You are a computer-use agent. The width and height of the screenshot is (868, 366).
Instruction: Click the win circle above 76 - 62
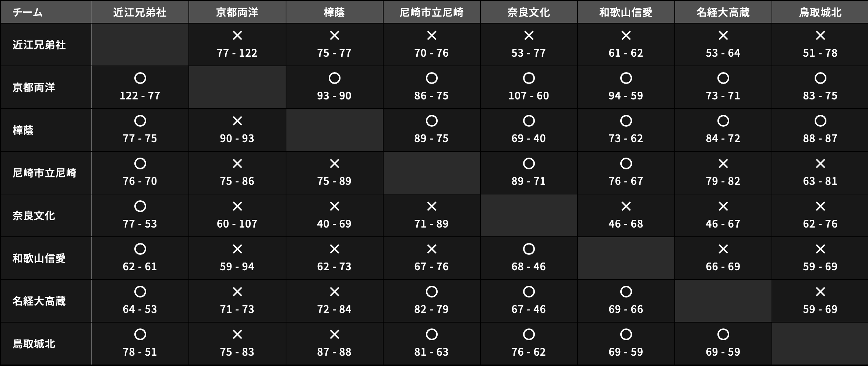[529, 334]
